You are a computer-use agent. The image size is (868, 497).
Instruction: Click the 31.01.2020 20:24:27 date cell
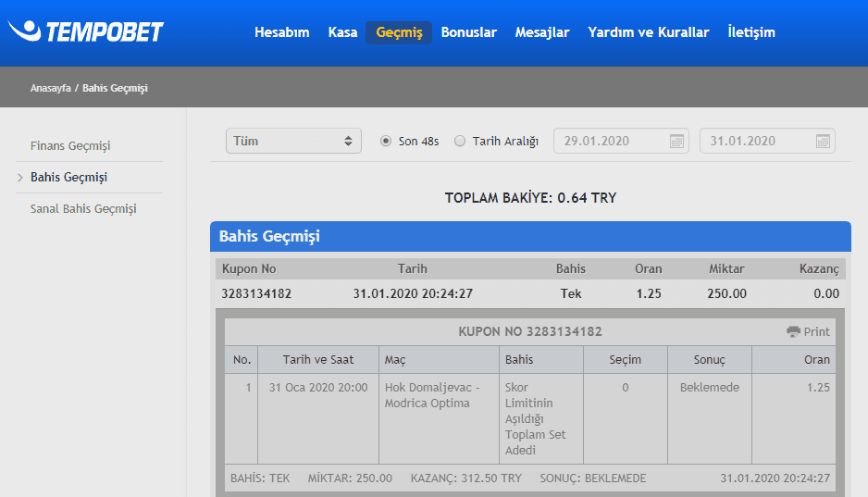[413, 294]
